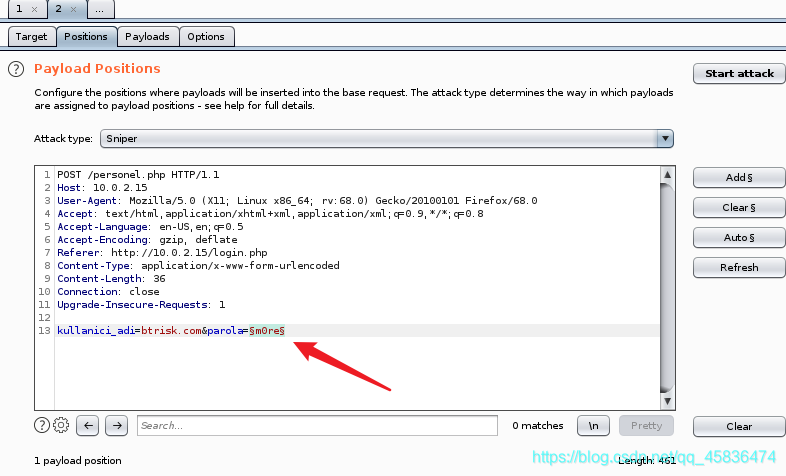Click the request editor vertical scrollbar thumb

[667, 288]
